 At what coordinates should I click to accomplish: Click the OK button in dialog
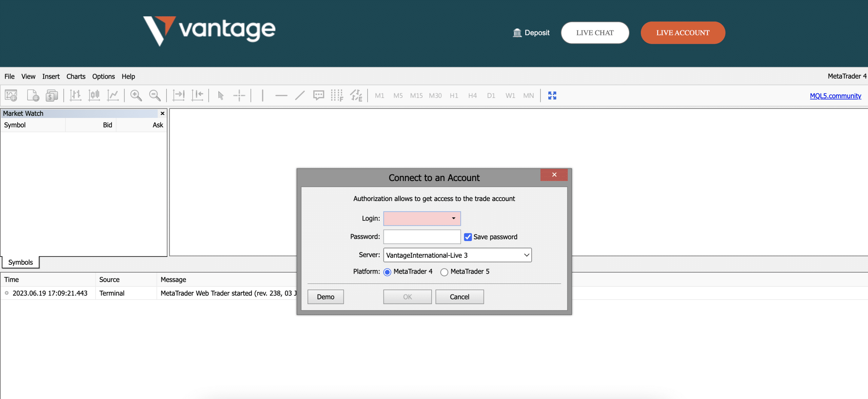point(408,297)
